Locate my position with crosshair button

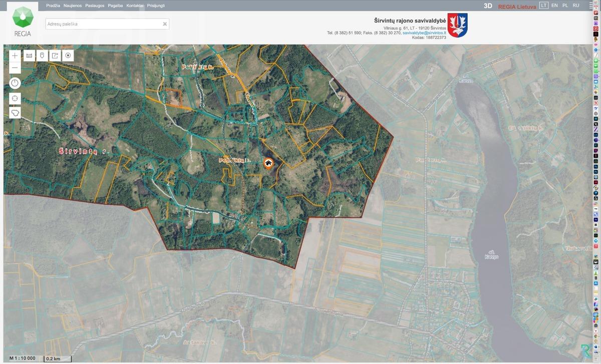click(x=15, y=98)
